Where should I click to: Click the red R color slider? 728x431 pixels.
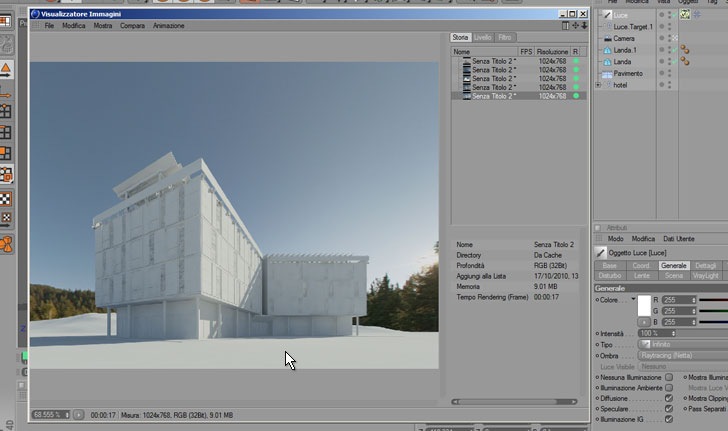713,300
